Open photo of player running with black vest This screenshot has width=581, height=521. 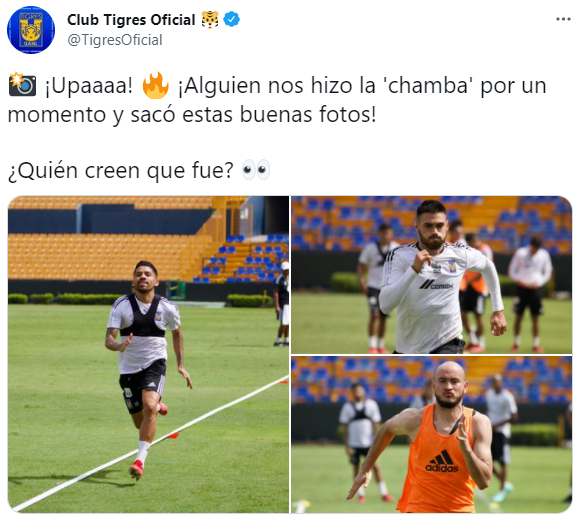point(148,354)
